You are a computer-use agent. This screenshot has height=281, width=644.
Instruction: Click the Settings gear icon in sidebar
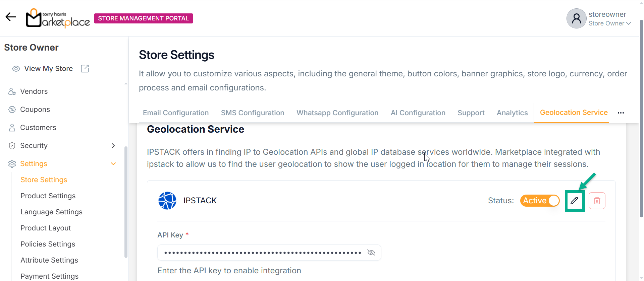pos(12,164)
